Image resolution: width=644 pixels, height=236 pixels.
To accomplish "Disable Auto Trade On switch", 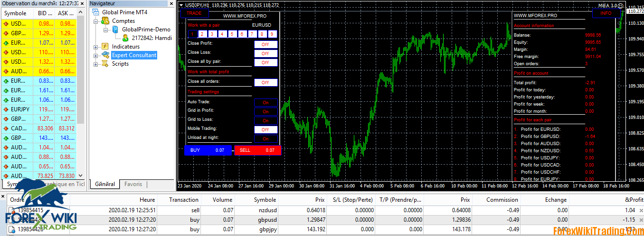I will [265, 102].
